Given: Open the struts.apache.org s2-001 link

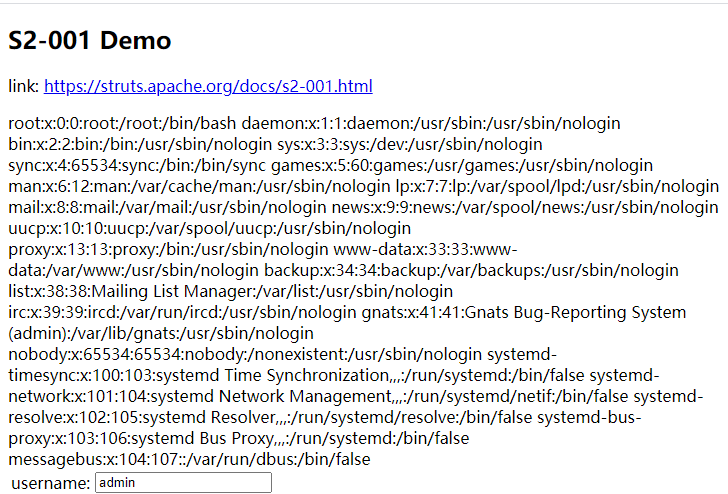Looking at the screenshot, I should [x=208, y=87].
